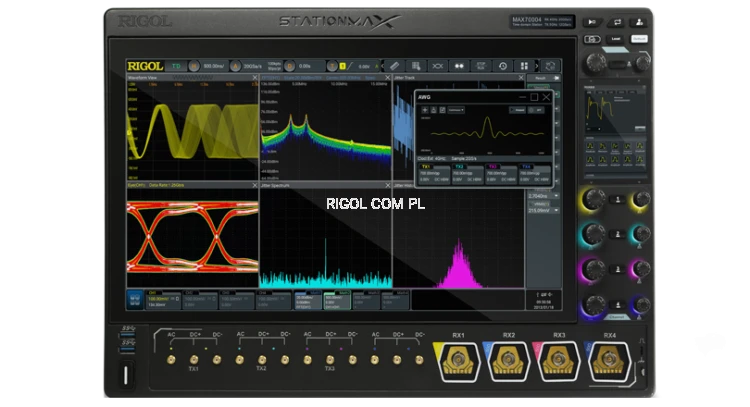Viewport: 750px width, 407px height.
Task: Click the T'D mode button
Action: (x=176, y=66)
